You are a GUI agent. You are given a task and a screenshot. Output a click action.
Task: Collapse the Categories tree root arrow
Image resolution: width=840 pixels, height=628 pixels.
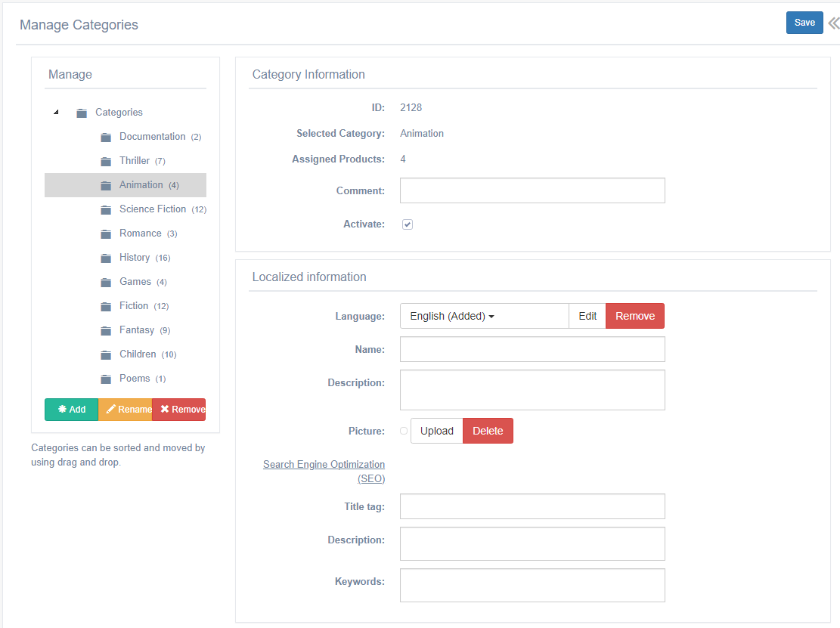(56, 113)
